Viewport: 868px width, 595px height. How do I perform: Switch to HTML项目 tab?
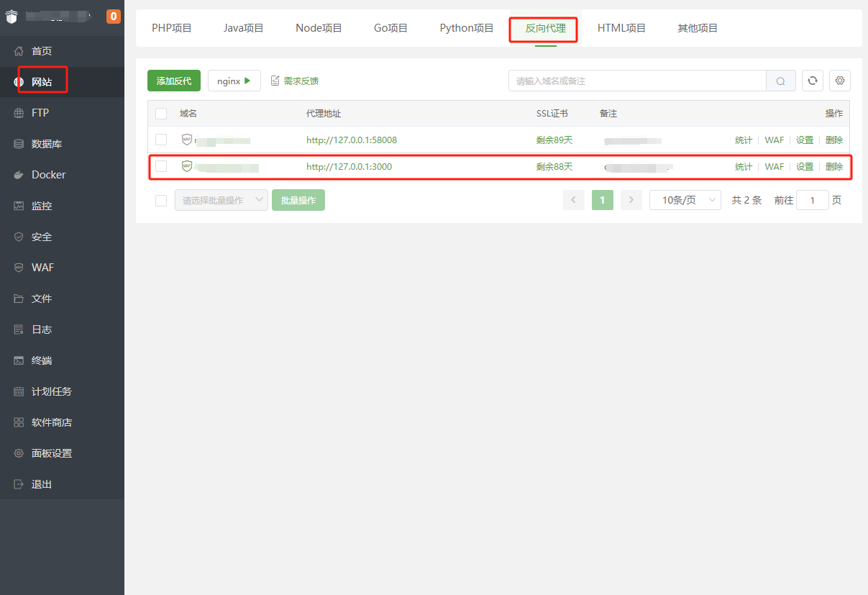(x=621, y=28)
